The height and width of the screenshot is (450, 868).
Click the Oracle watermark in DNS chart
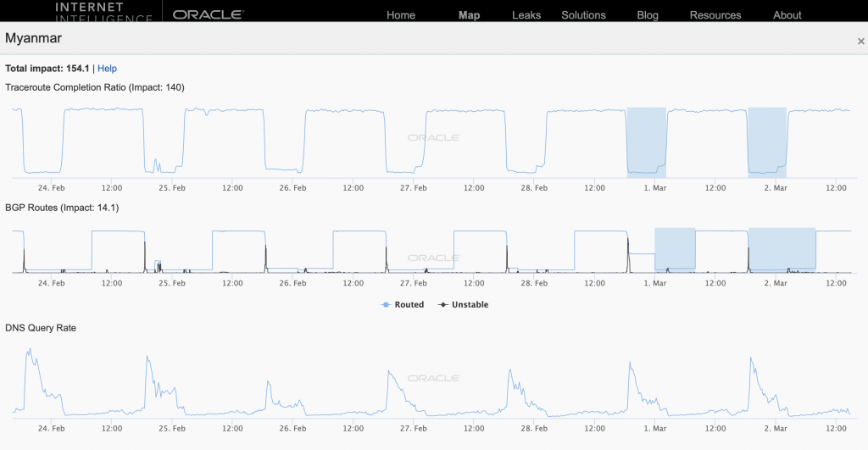click(x=434, y=378)
